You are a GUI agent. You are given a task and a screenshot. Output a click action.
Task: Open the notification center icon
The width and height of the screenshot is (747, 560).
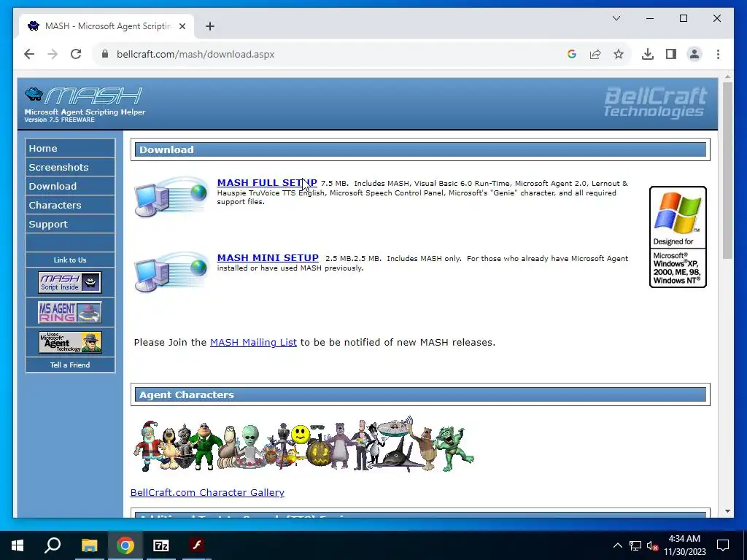tap(723, 545)
